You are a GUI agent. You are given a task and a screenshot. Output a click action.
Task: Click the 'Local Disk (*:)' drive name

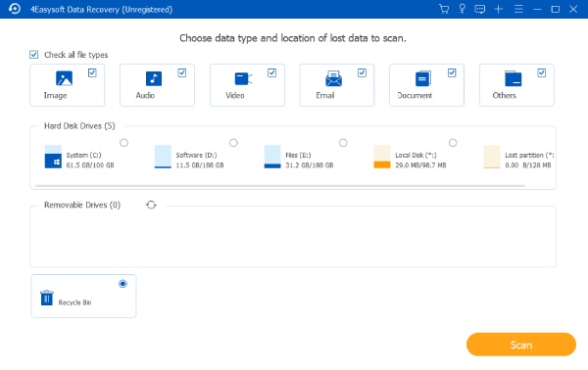coord(416,155)
